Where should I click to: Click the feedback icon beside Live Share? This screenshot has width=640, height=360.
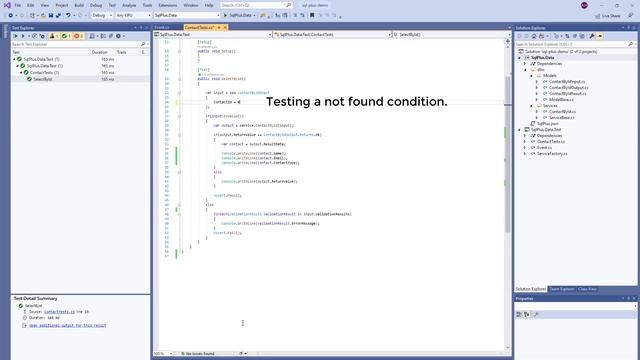point(630,16)
